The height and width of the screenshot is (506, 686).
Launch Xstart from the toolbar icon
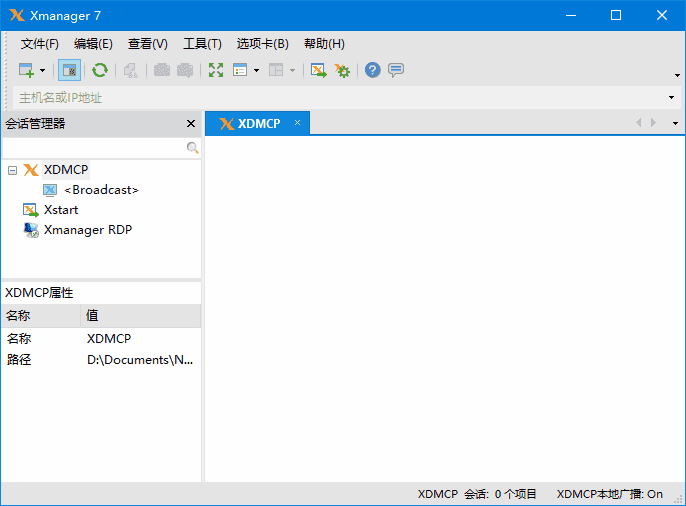318,70
